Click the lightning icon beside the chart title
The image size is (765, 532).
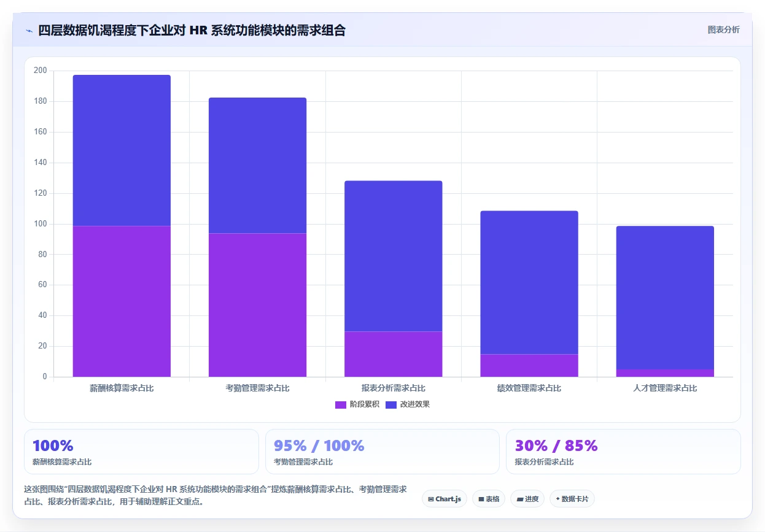click(x=29, y=31)
